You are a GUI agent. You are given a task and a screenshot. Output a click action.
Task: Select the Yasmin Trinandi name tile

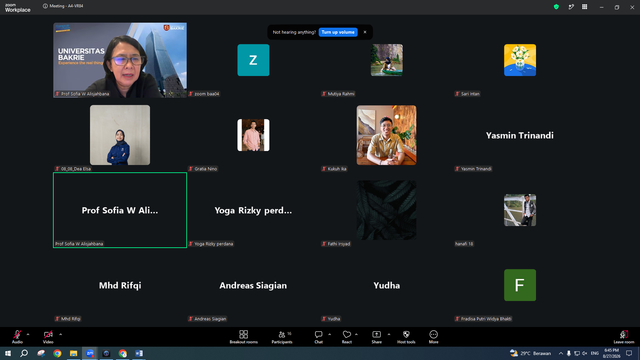pos(520,135)
